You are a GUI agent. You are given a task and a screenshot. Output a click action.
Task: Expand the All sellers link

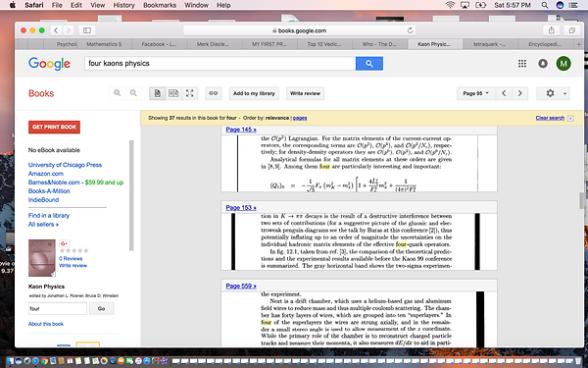pos(43,224)
